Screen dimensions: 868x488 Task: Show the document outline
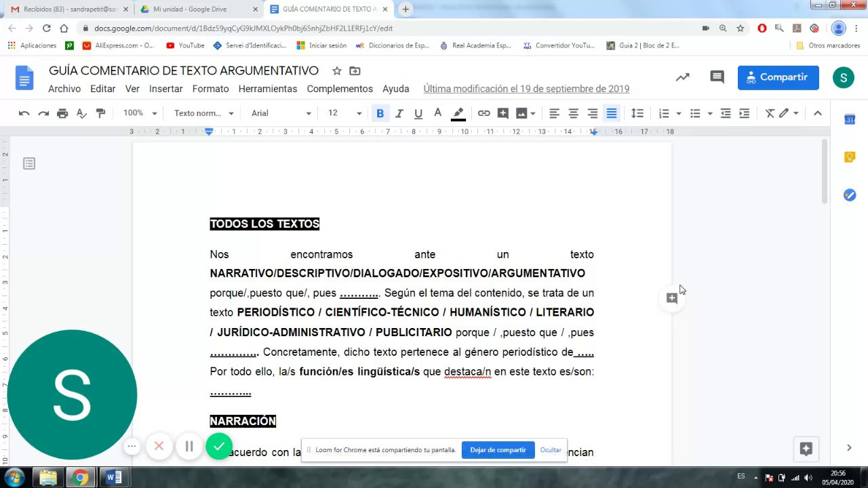(x=29, y=163)
